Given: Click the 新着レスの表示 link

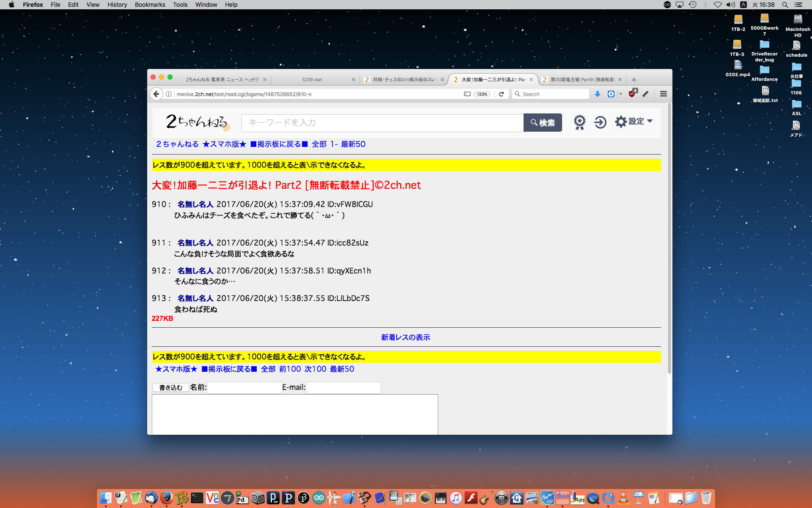Looking at the screenshot, I should point(405,337).
